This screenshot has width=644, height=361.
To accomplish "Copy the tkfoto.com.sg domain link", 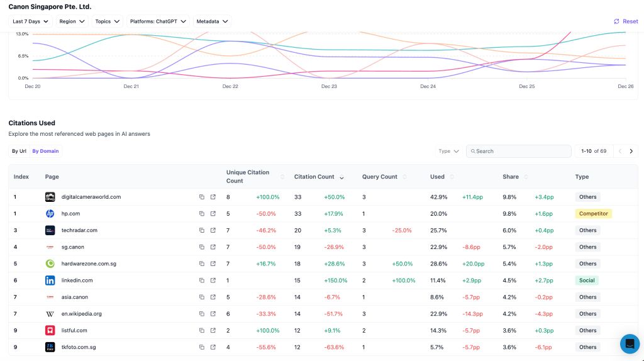I will point(202,347).
